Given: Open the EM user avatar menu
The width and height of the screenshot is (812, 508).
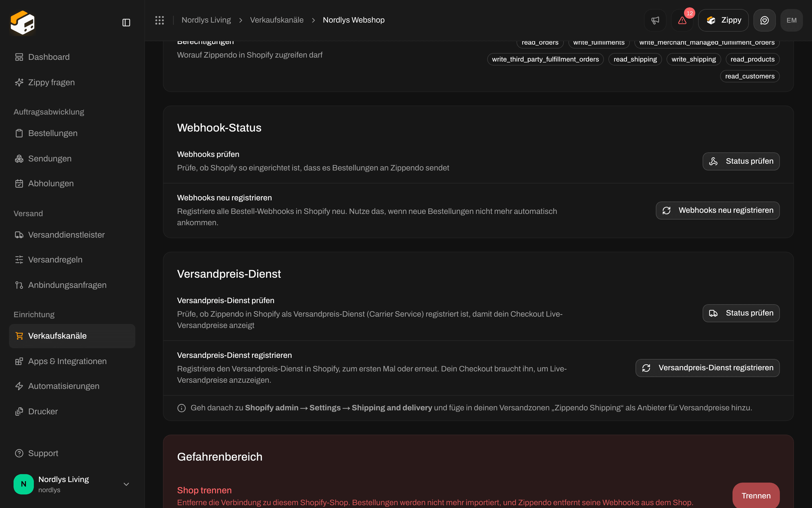Looking at the screenshot, I should pos(791,20).
